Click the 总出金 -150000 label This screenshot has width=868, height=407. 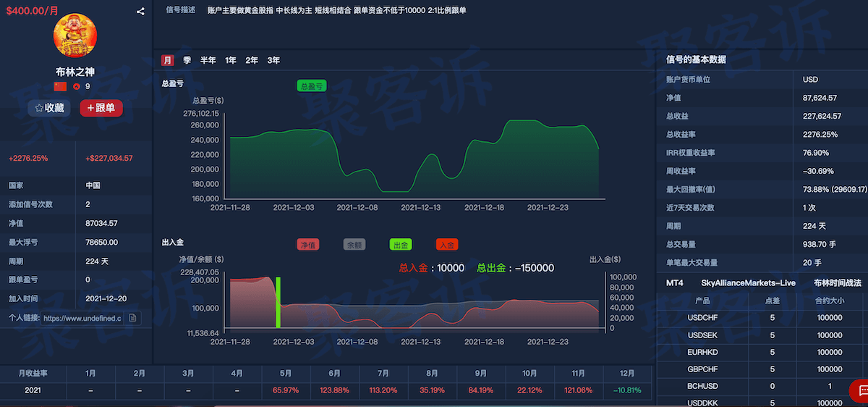tap(516, 268)
